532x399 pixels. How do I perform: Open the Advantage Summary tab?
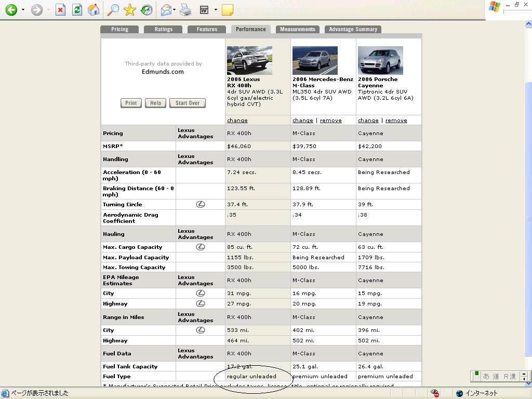[x=353, y=29]
